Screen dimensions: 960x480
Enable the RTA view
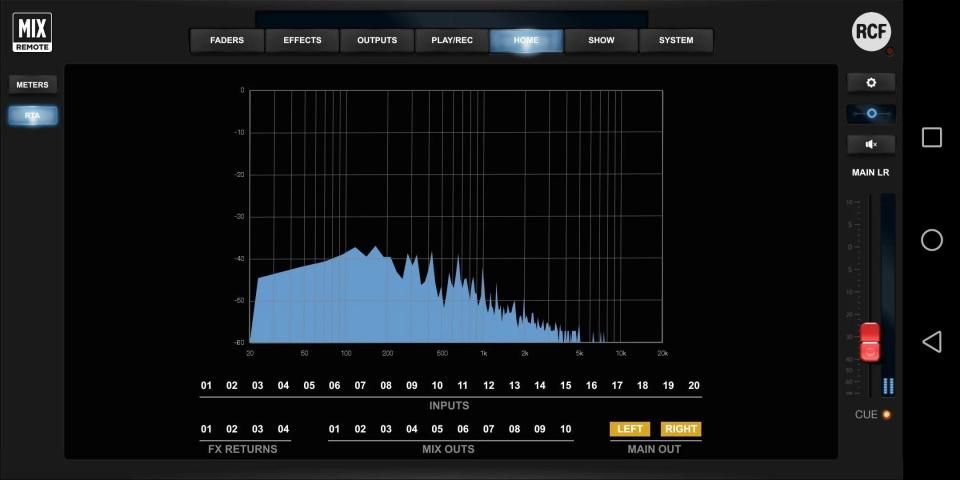point(33,116)
